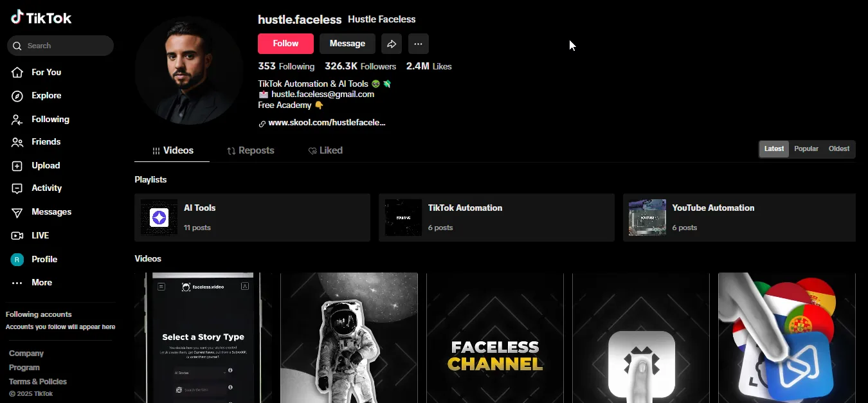Switch to the Reposts tab
868x403 pixels.
click(x=251, y=150)
